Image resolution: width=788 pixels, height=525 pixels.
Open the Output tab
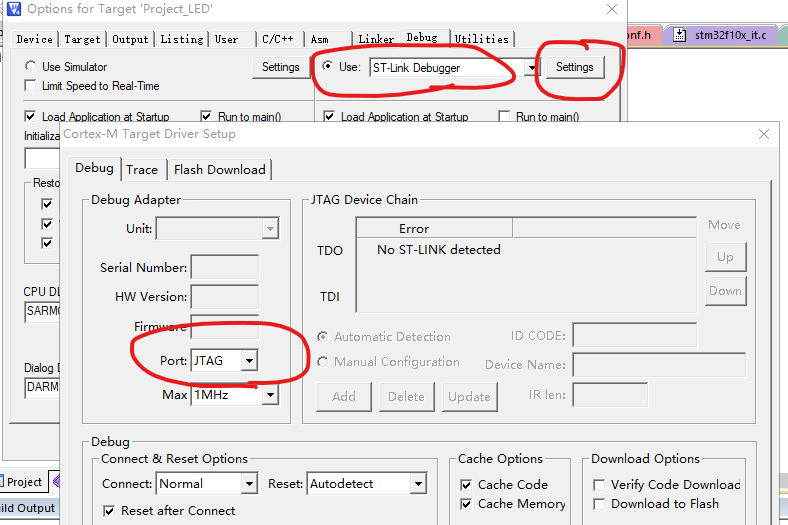click(130, 39)
